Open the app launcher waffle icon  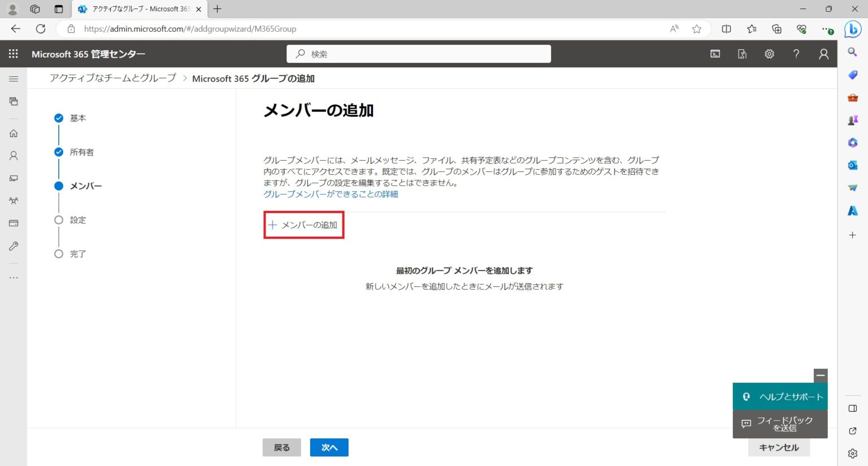point(14,54)
